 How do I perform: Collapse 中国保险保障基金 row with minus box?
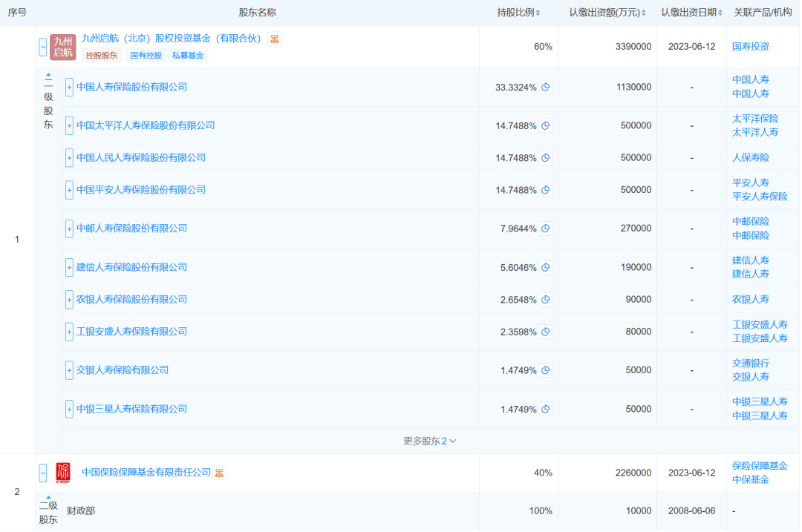43,473
